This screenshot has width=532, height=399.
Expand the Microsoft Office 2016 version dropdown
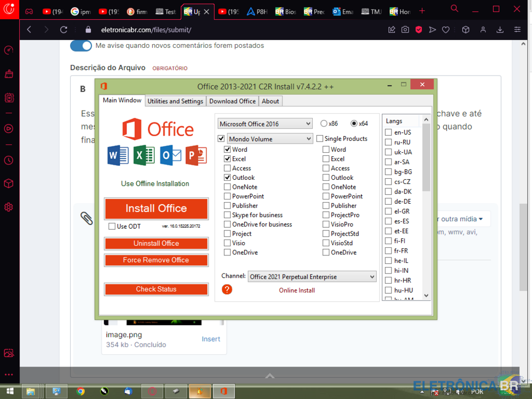click(x=265, y=123)
